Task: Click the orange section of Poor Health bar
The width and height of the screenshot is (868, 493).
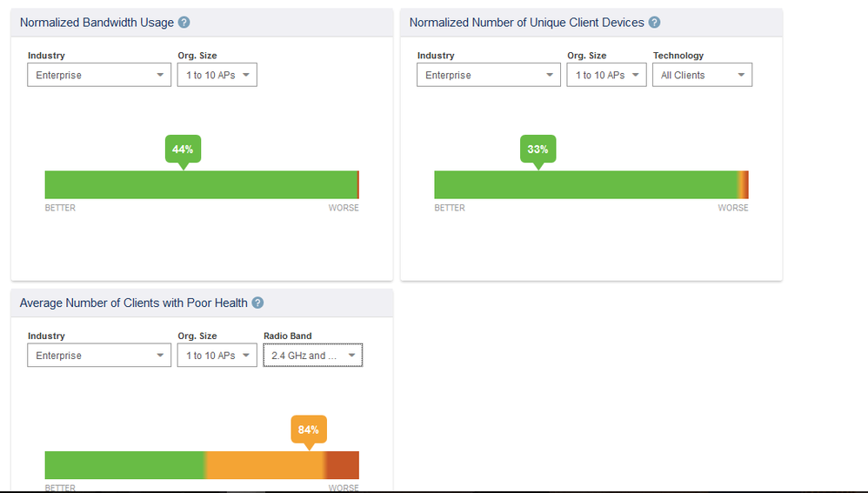Action: click(264, 465)
